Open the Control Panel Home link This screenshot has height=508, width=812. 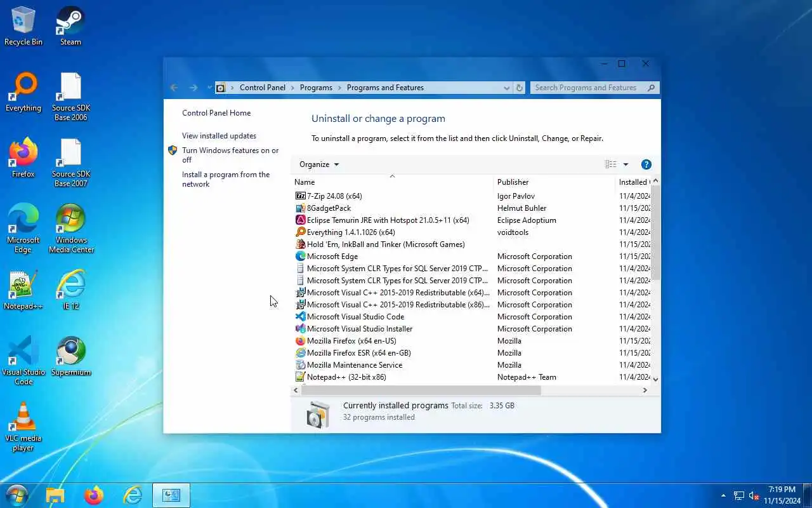coord(216,113)
